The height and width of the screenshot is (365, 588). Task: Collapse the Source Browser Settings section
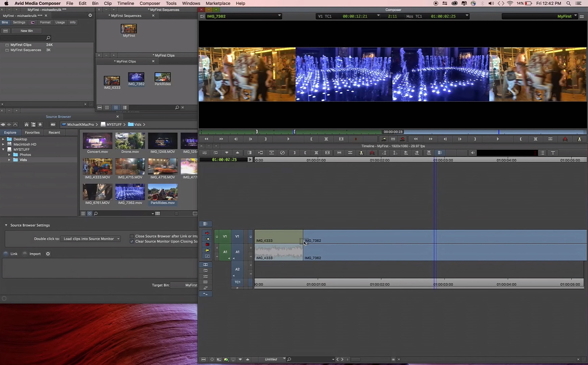pyautogui.click(x=6, y=225)
